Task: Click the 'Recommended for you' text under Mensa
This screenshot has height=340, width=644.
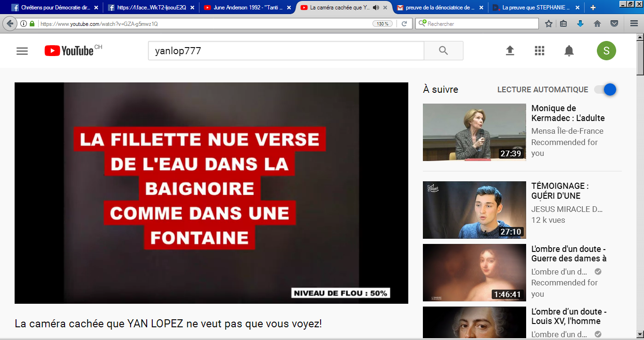Action: tap(564, 147)
